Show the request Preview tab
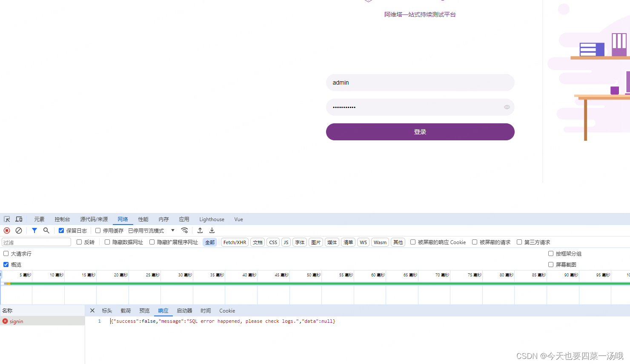The width and height of the screenshot is (630, 364). 144,311
